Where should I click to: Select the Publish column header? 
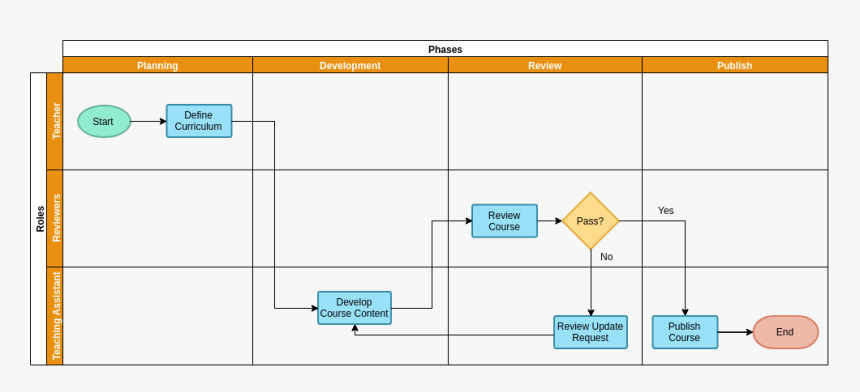[735, 65]
